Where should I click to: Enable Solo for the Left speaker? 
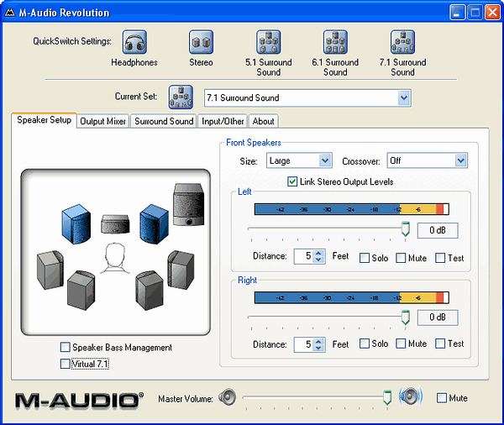(365, 258)
